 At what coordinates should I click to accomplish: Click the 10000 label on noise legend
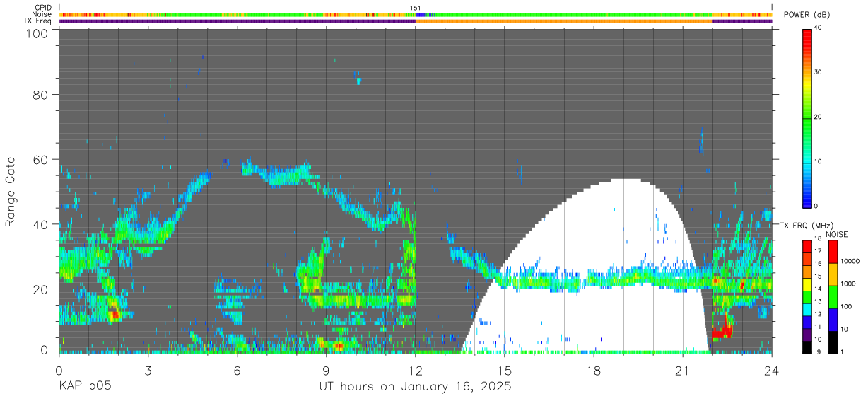[x=850, y=262]
